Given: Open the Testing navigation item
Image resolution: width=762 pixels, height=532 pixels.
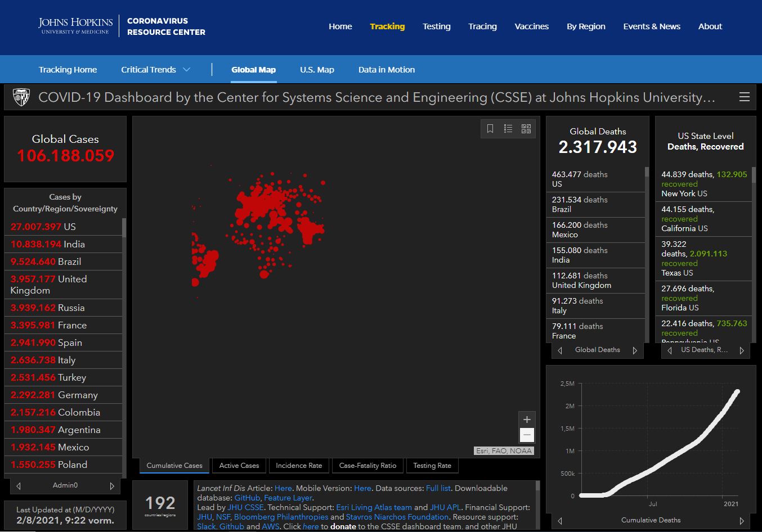Looking at the screenshot, I should click(x=437, y=26).
